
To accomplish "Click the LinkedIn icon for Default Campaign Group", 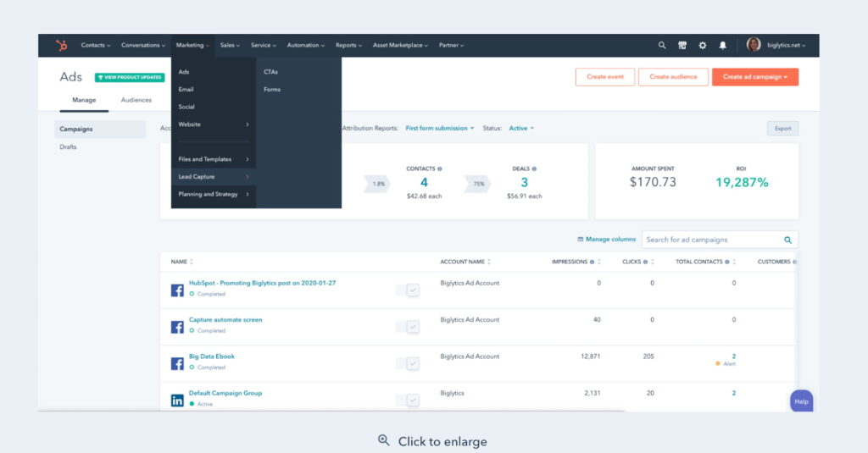I will coord(177,401).
